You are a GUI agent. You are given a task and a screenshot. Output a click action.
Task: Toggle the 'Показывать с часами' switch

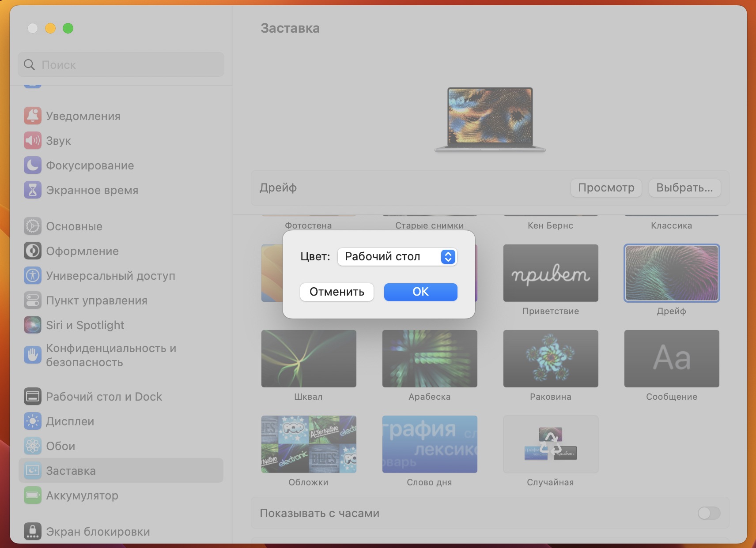click(708, 513)
